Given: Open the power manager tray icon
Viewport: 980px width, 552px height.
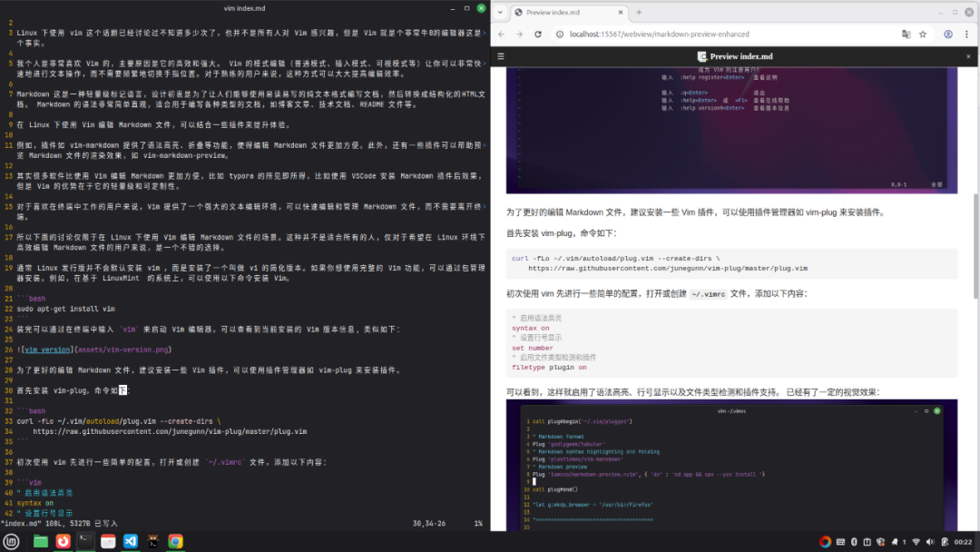Looking at the screenshot, I should 945,542.
